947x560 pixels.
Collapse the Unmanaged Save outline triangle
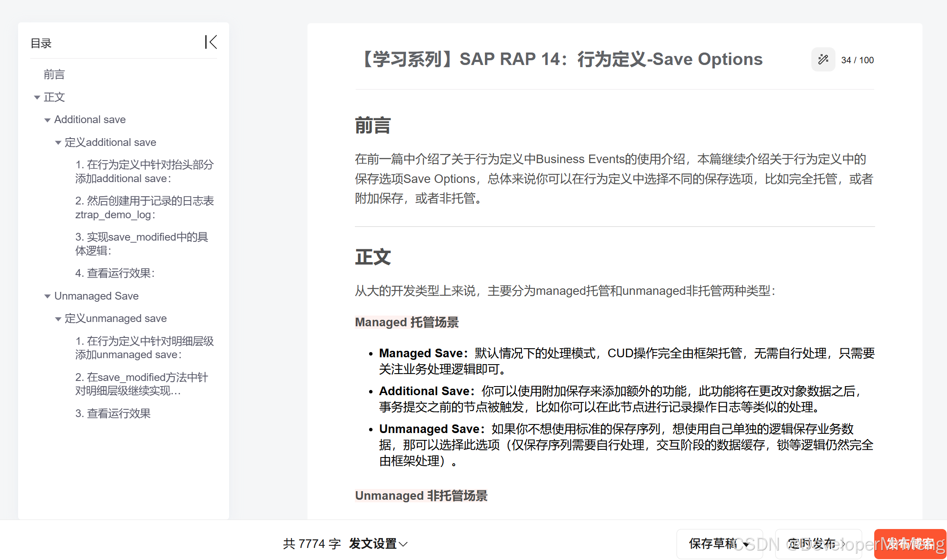[47, 297]
